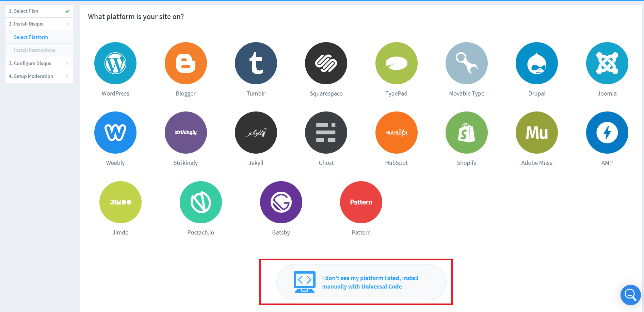Click the WordPress text label

(115, 93)
